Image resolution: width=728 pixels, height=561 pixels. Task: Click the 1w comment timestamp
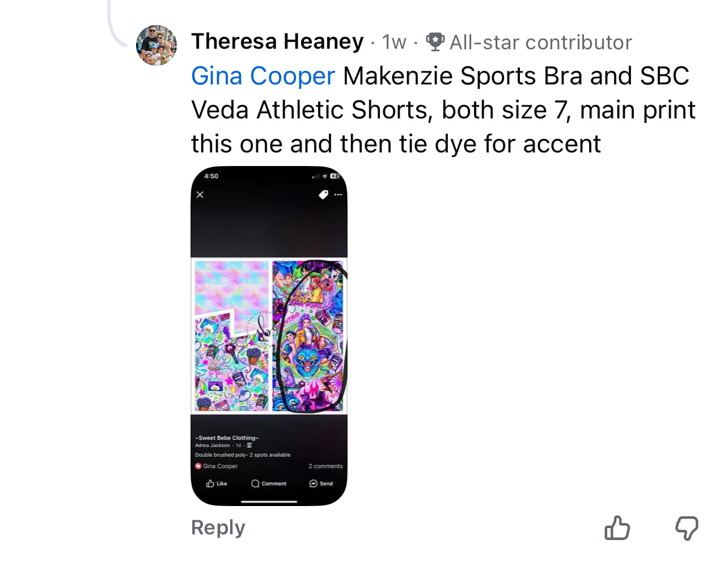tap(394, 42)
